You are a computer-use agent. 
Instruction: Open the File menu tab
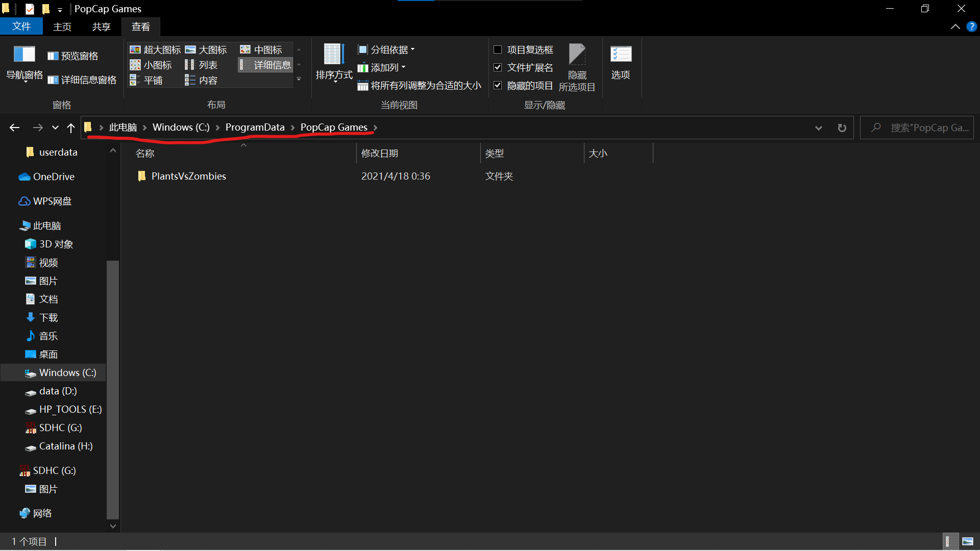pos(21,27)
